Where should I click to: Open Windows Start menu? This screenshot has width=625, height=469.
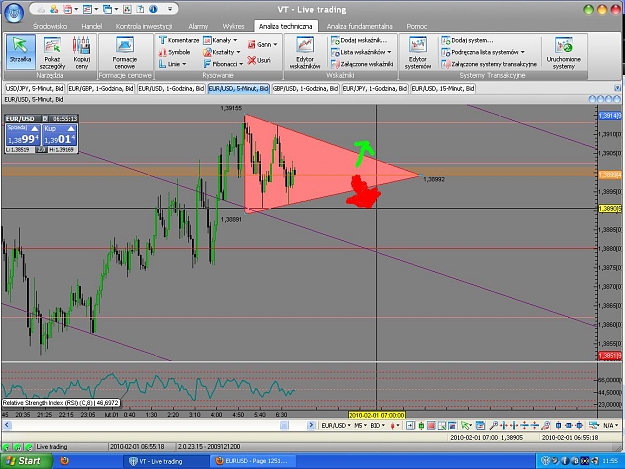pos(26,461)
